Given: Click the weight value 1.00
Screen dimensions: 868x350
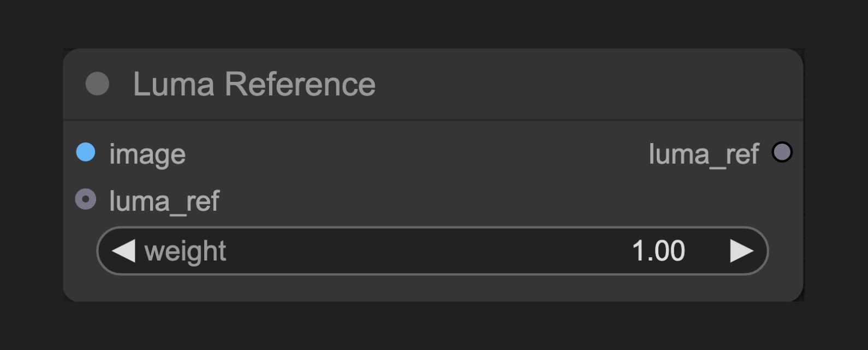Looking at the screenshot, I should [658, 251].
